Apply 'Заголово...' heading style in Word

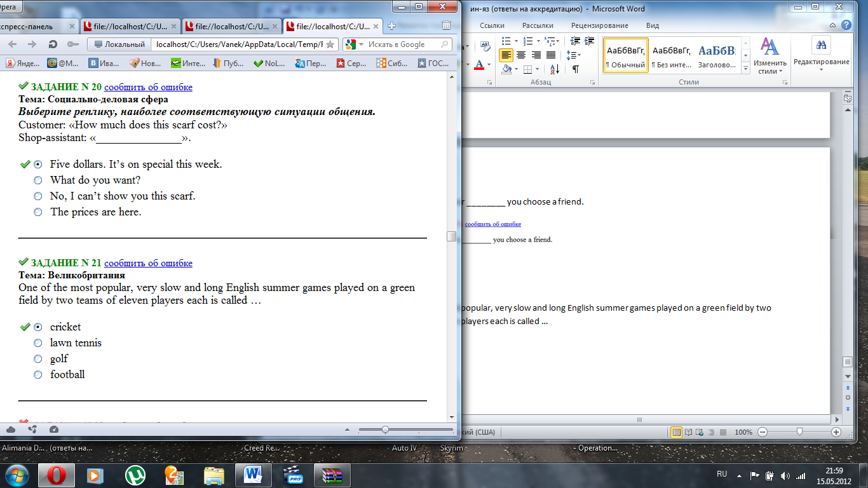(718, 56)
